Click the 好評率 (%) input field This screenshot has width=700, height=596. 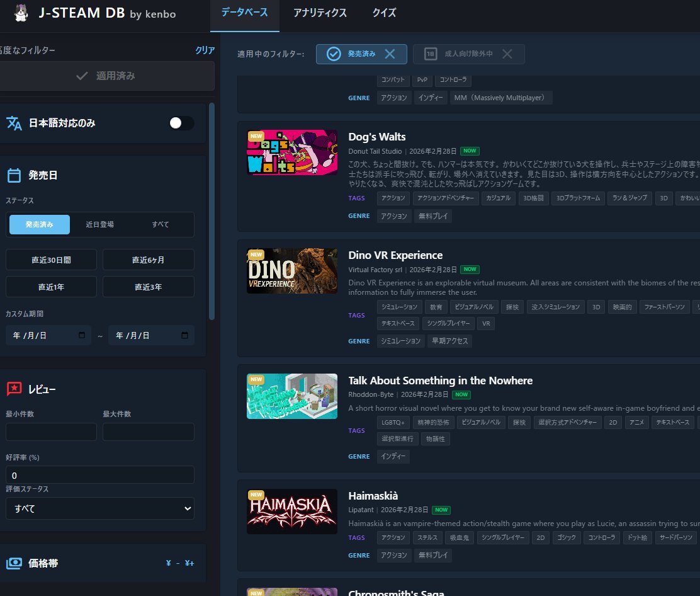100,475
